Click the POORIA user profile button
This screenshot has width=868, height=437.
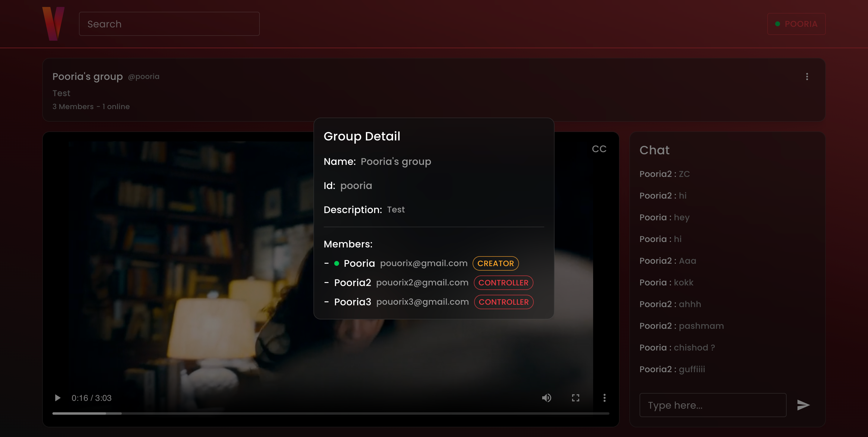click(796, 24)
